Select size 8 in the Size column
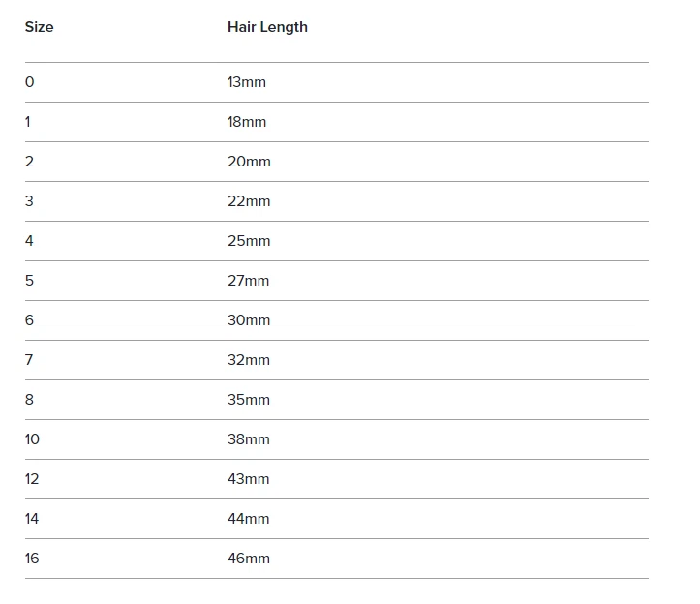This screenshot has height=604, width=700. 29,400
